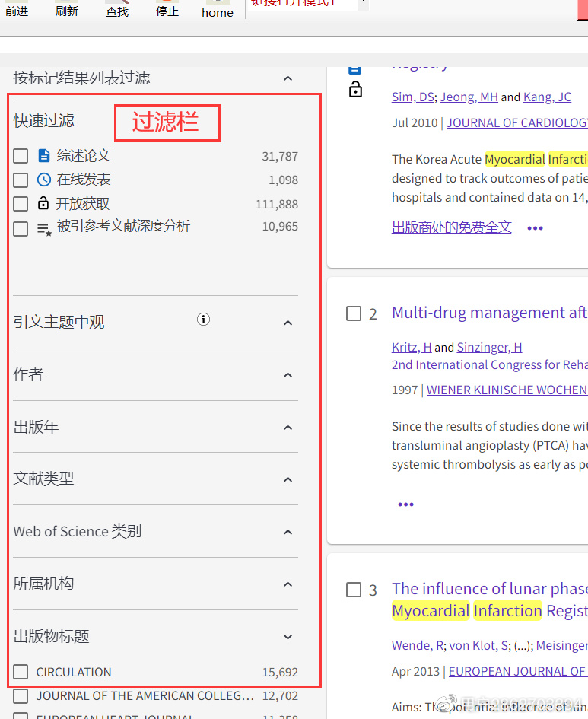Viewport: 588px width, 719px height.
Task: Click the more options dots beside 出版商处的免费全文
Action: [535, 228]
